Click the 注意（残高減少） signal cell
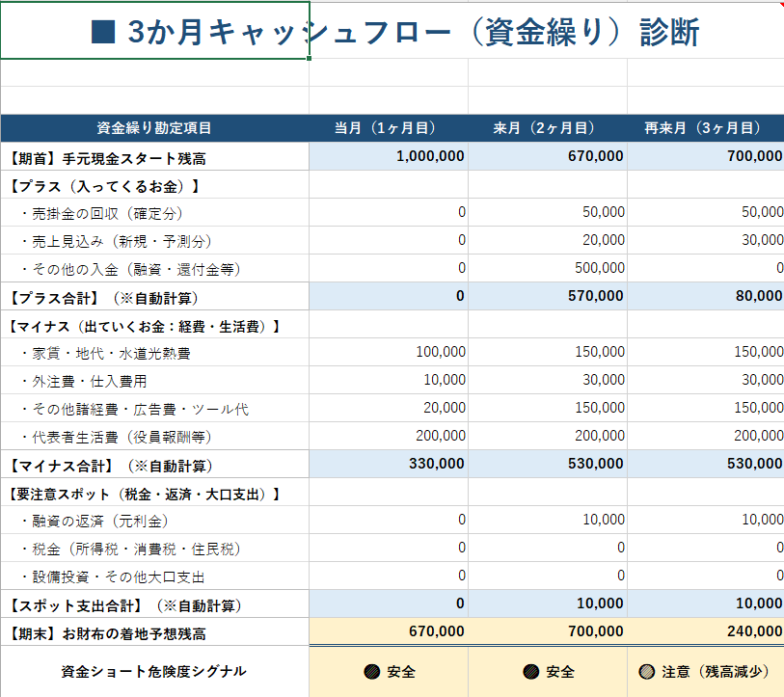Screen dimensions: 784x697 point(706,672)
